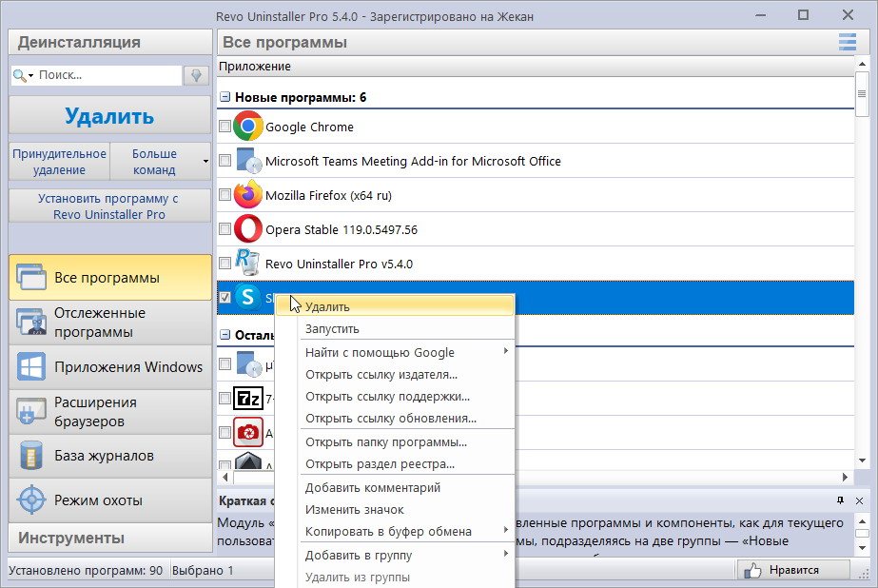Open 'Отслеженные программы' section
878x588 pixels.
click(110, 322)
